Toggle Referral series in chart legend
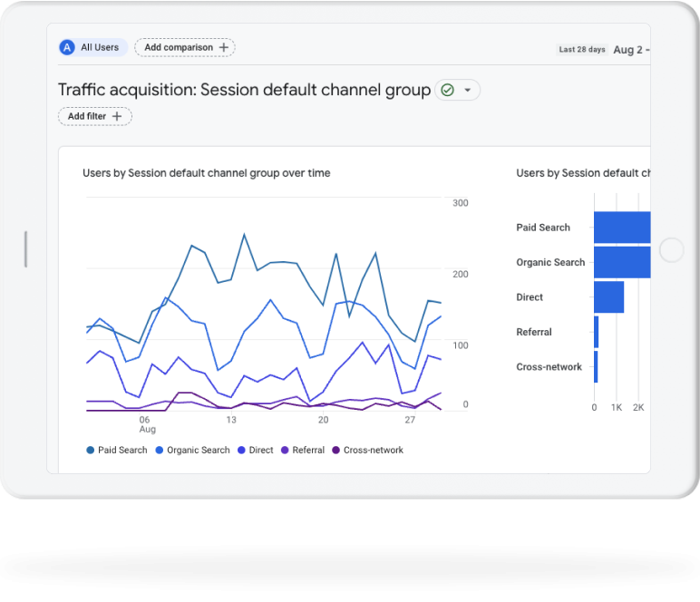 pyautogui.click(x=302, y=450)
